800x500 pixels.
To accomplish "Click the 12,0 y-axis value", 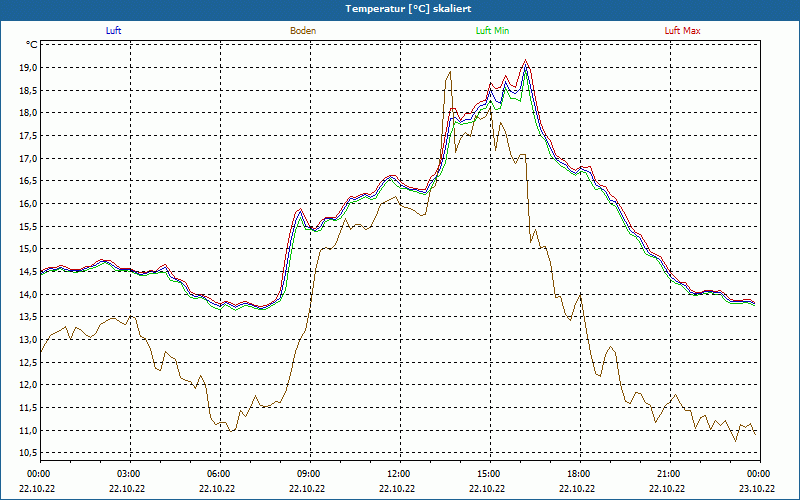I will point(29,385).
